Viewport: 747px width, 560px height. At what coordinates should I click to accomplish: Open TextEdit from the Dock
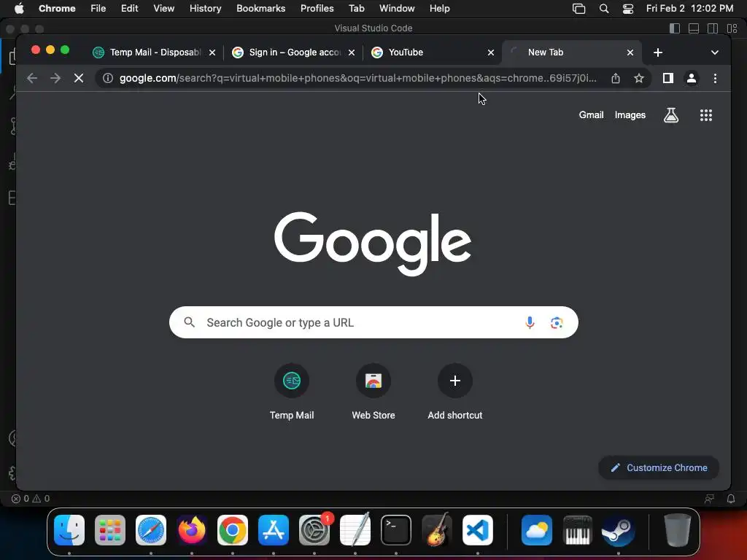pos(355,530)
